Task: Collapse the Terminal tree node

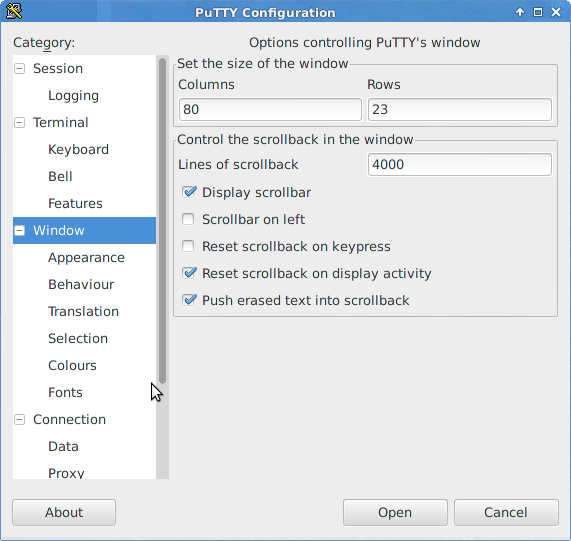Action: point(20,122)
